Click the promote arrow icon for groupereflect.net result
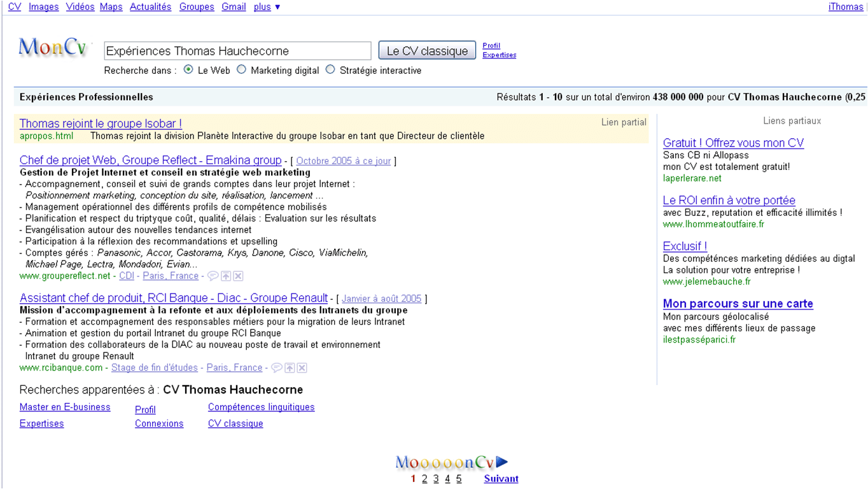This screenshot has height=489, width=868. (x=226, y=276)
